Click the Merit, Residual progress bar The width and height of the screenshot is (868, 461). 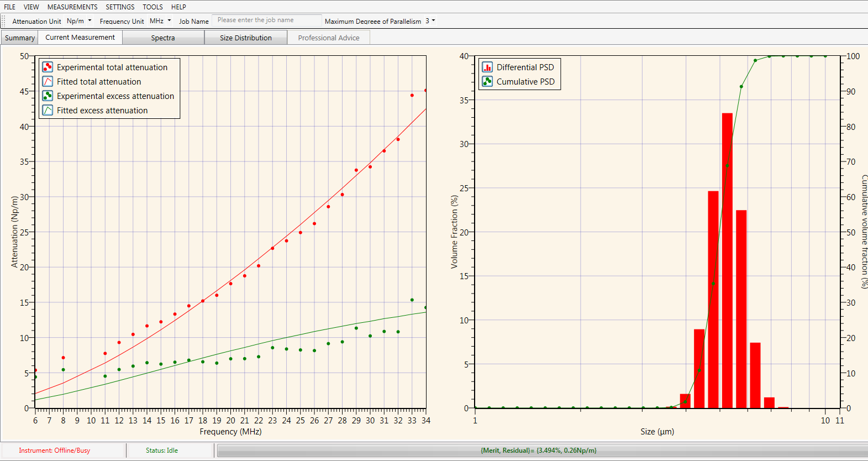pyautogui.click(x=539, y=450)
